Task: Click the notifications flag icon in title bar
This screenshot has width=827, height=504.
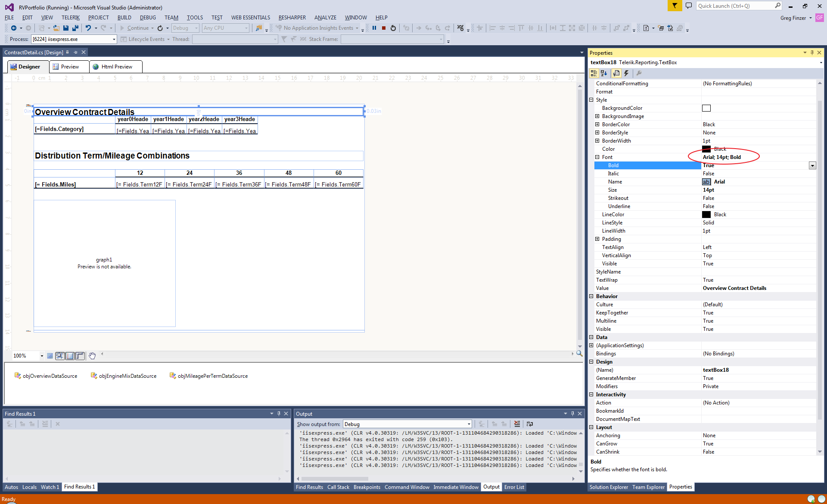Action: tap(675, 6)
